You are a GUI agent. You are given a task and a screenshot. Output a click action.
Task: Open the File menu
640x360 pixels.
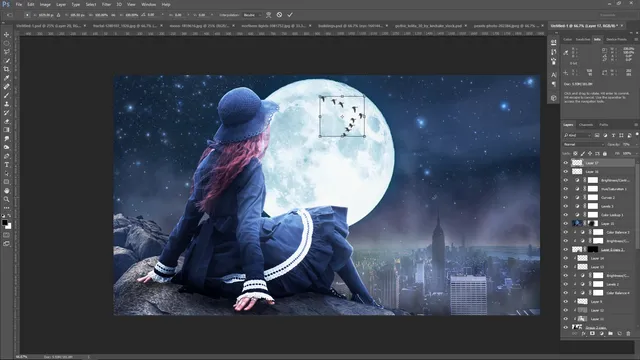(19, 4)
